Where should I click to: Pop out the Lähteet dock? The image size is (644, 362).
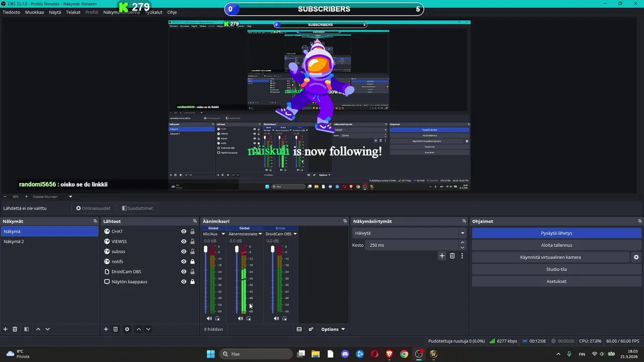pyautogui.click(x=195, y=221)
